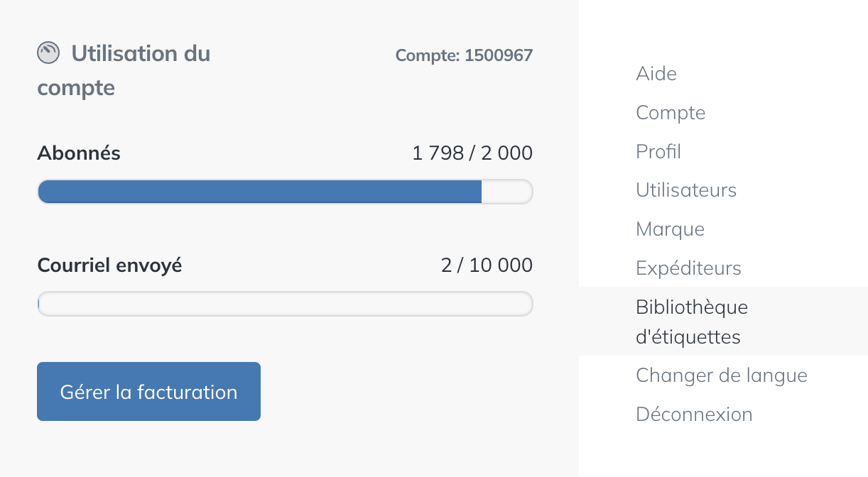Click the Utilisation du compte heading
868x477 pixels.
[x=124, y=70]
